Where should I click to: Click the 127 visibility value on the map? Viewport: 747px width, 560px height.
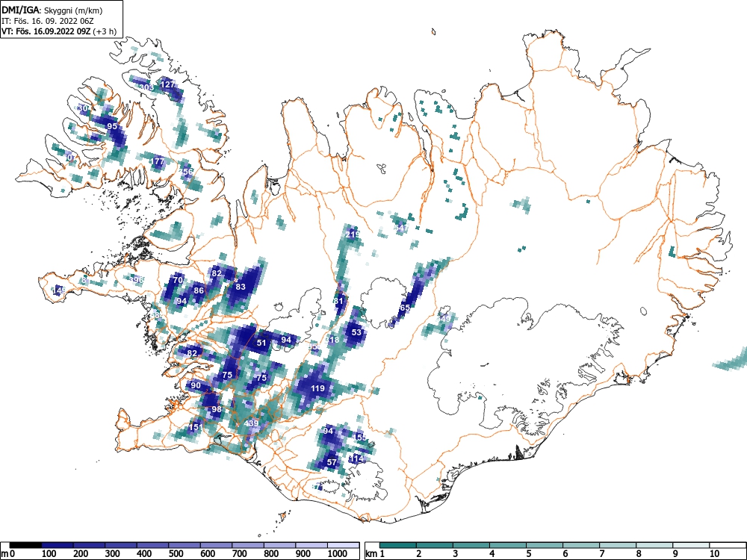point(167,84)
